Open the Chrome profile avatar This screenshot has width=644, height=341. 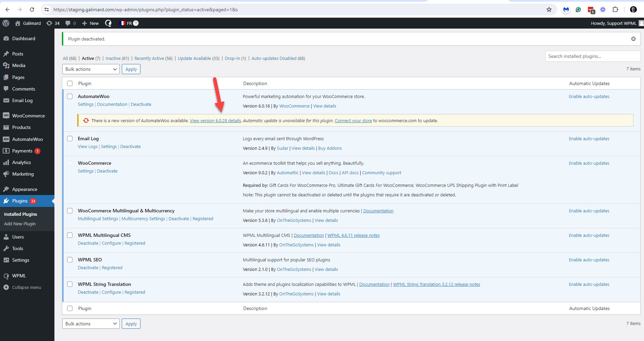pos(633,10)
